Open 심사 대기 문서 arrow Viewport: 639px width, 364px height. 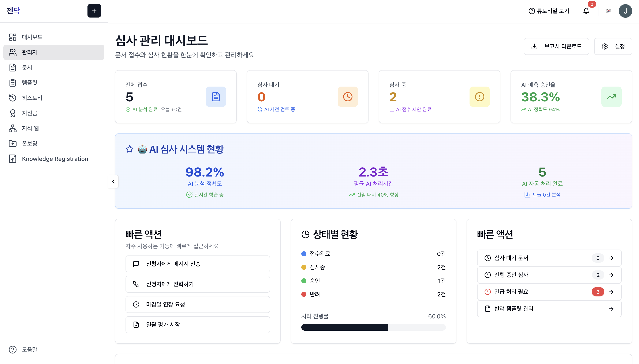tap(611, 258)
